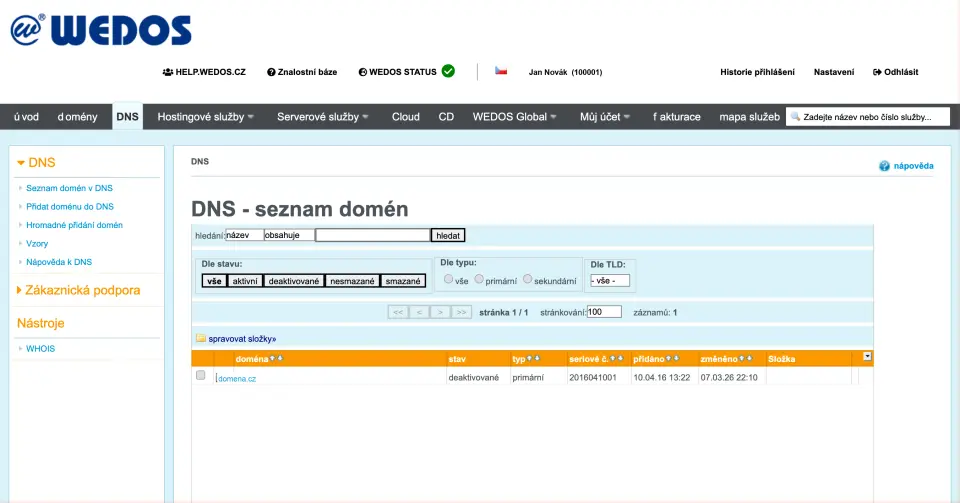Screen dimensions: 960x503
Task: Open the domény menu item
Action: tap(78, 117)
